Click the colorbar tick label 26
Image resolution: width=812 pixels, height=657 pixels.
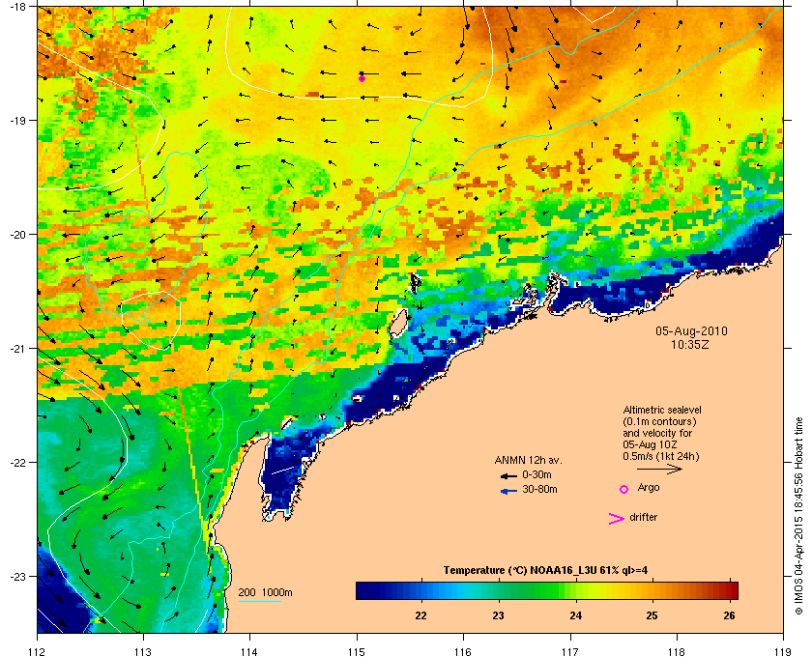pyautogui.click(x=729, y=615)
